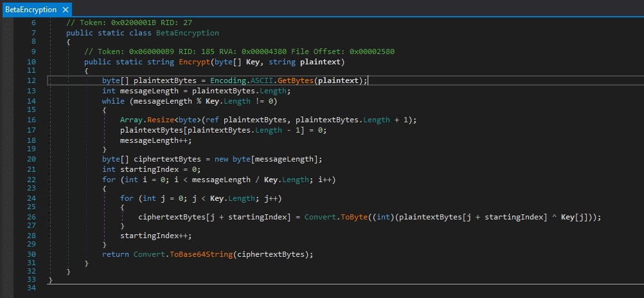This screenshot has width=644, height=298.
Task: Click class name BetaEncryption on line 7
Action: pos(187,33)
